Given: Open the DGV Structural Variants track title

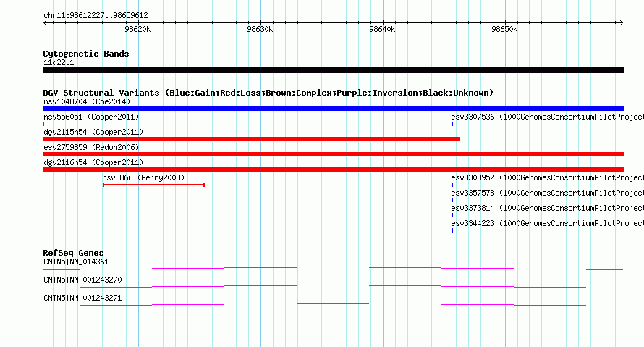Looking at the screenshot, I should [268, 93].
